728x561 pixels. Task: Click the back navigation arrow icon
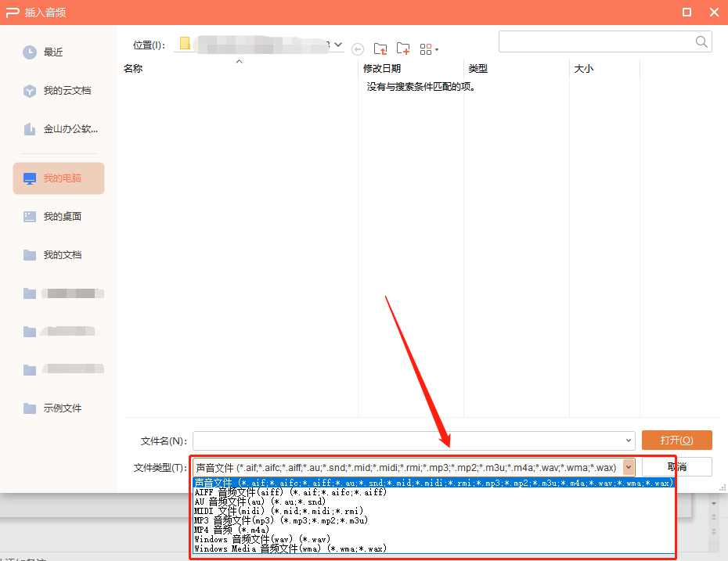click(358, 49)
